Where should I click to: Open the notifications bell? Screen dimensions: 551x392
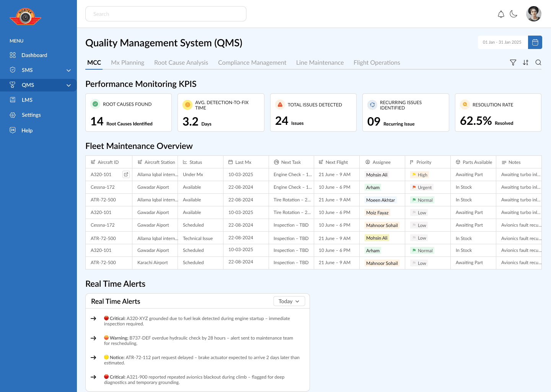click(x=501, y=14)
